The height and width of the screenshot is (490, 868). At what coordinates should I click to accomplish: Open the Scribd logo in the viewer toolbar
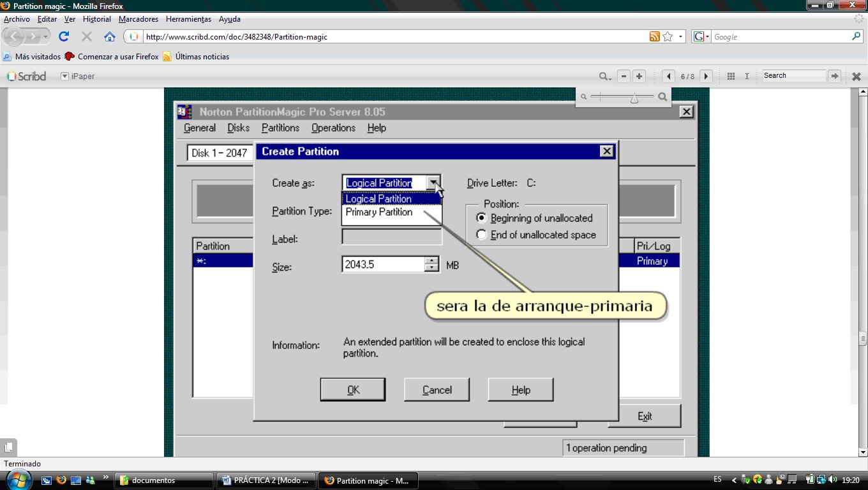click(26, 77)
